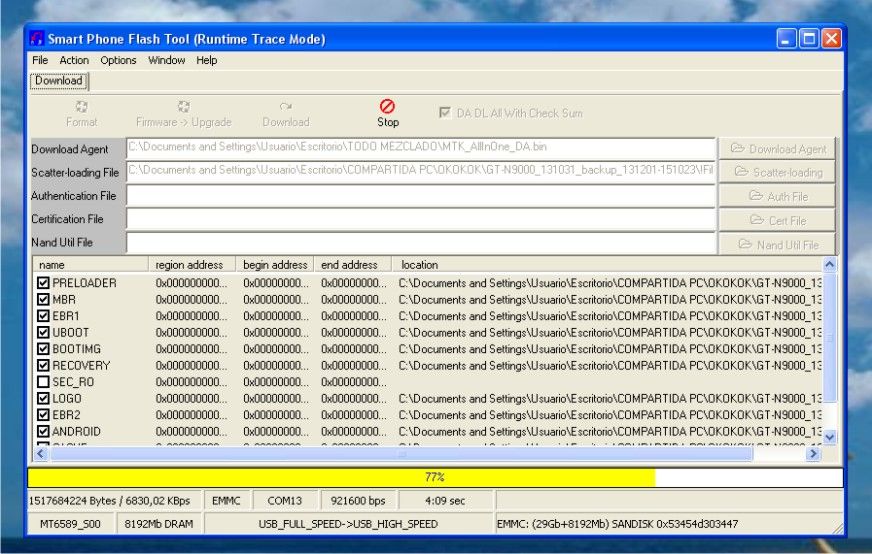Open the Download Agent file browser button
Image resolution: width=872 pixels, height=554 pixels.
[x=777, y=149]
